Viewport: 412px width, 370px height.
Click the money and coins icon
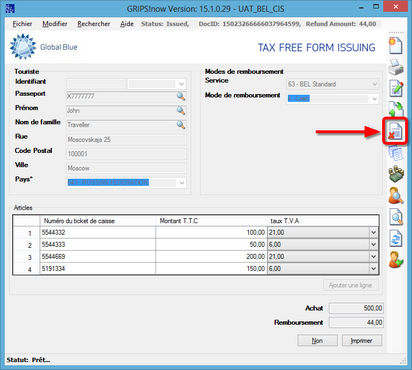396,174
